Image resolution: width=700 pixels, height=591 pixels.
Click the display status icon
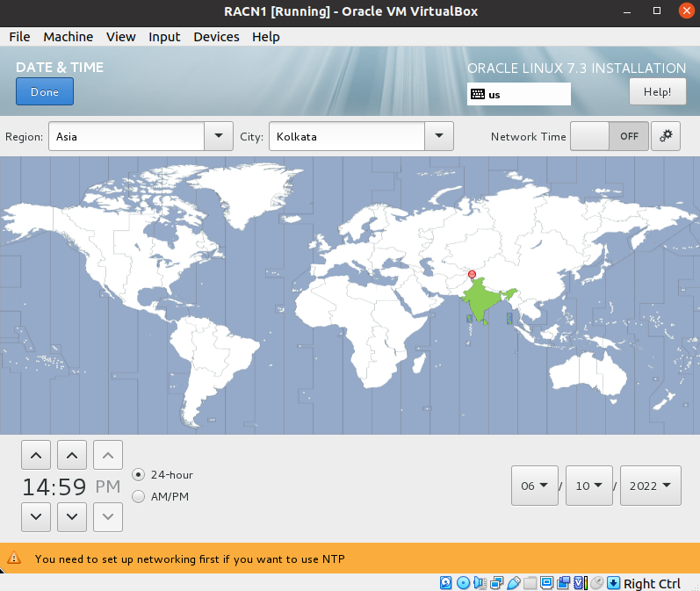pyautogui.click(x=546, y=583)
